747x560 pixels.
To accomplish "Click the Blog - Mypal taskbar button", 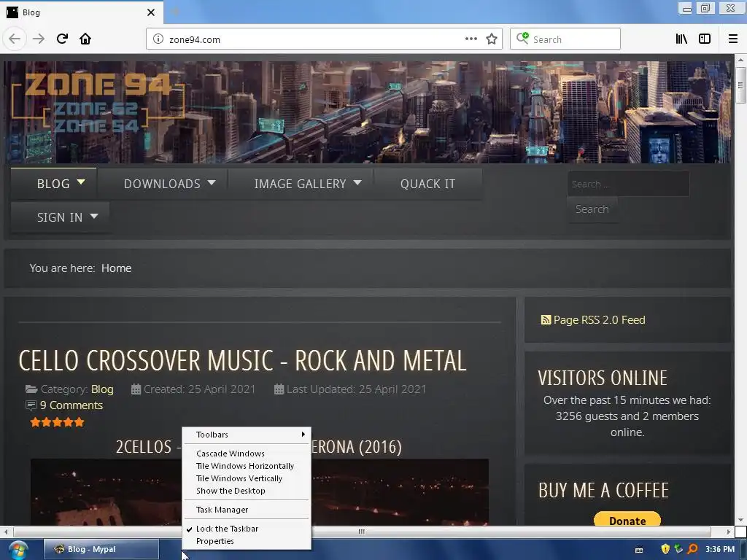I will tap(101, 549).
